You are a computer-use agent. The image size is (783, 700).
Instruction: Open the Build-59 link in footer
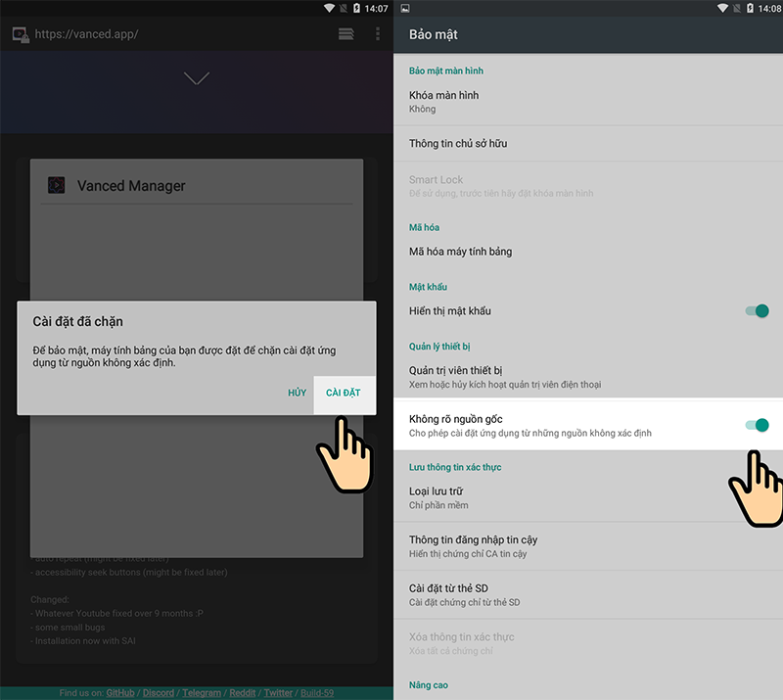click(317, 693)
